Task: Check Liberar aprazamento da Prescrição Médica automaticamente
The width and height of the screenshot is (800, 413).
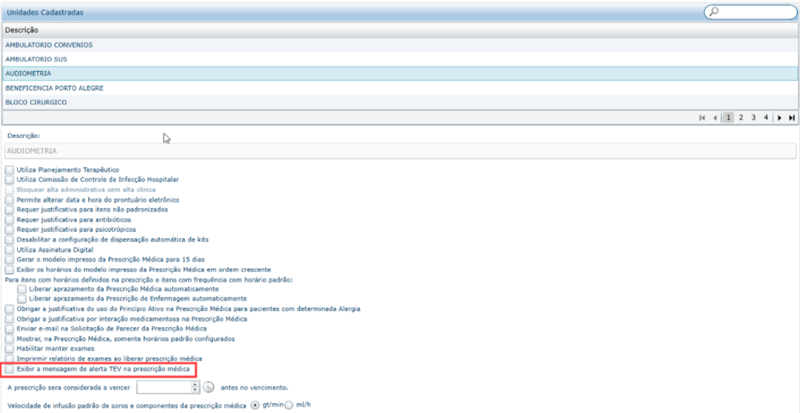Action: coord(22,289)
